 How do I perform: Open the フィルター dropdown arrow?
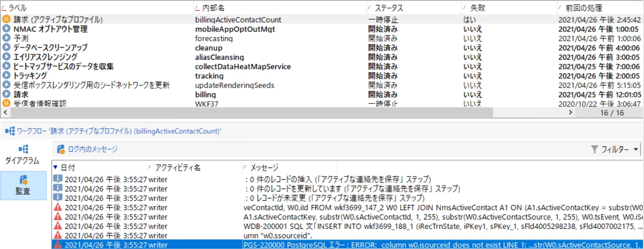[636, 150]
